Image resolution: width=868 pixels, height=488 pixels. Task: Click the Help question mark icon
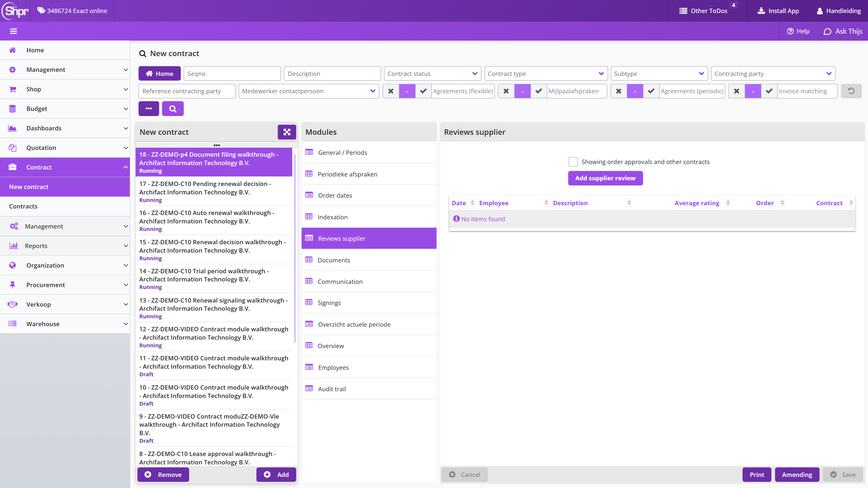click(x=790, y=31)
